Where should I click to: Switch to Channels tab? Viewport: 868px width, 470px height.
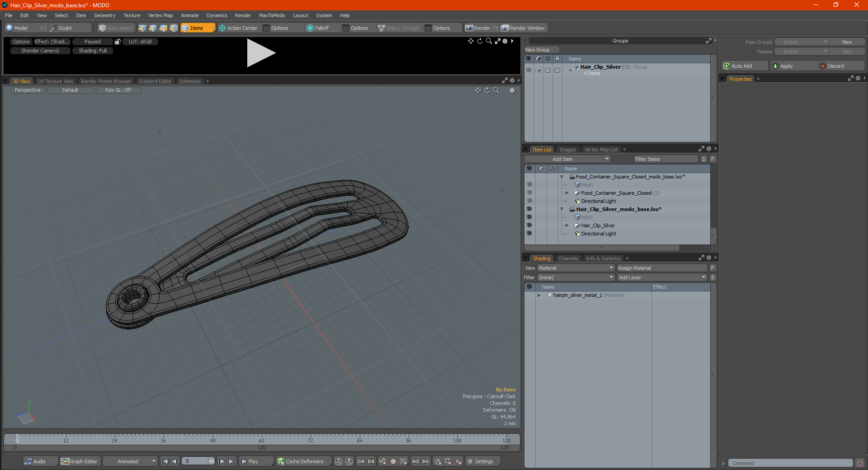point(568,258)
